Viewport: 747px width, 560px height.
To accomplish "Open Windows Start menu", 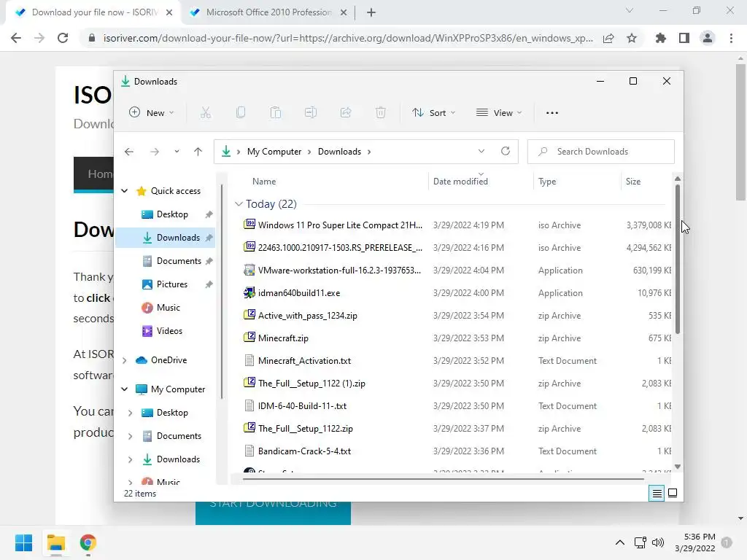I will pos(24,542).
